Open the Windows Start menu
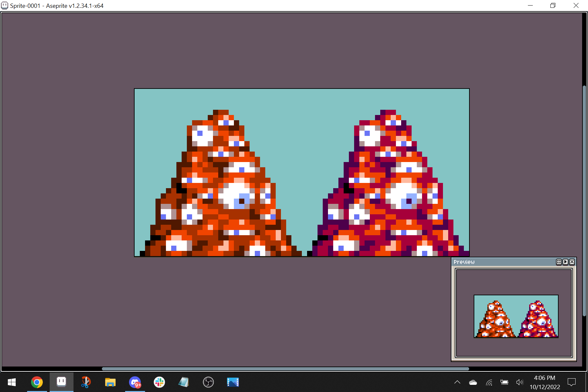This screenshot has height=392, width=588. point(12,382)
